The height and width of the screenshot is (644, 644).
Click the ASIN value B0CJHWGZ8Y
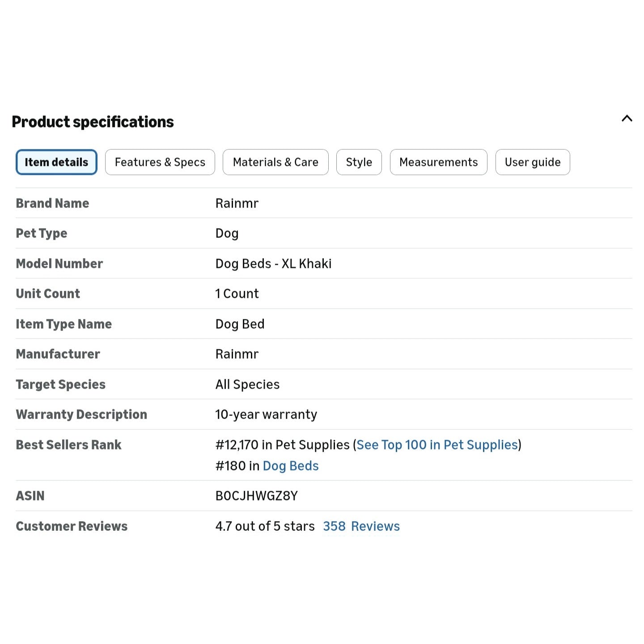coord(257,496)
